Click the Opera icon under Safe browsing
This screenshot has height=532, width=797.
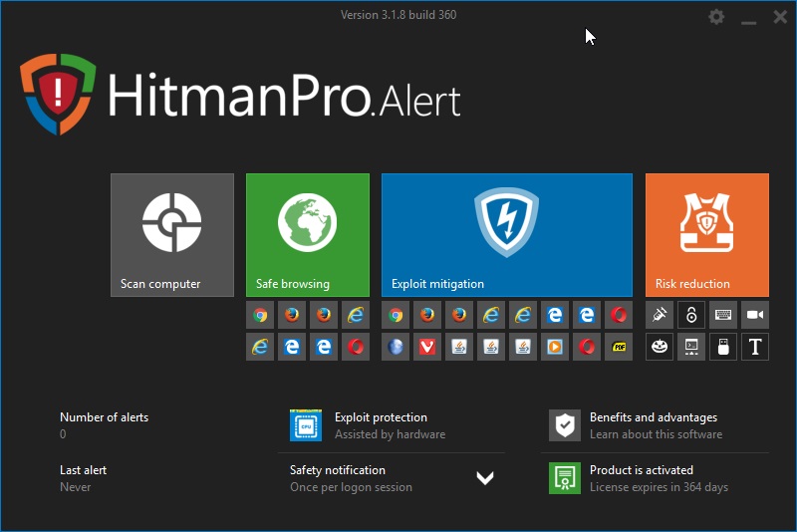point(356,347)
